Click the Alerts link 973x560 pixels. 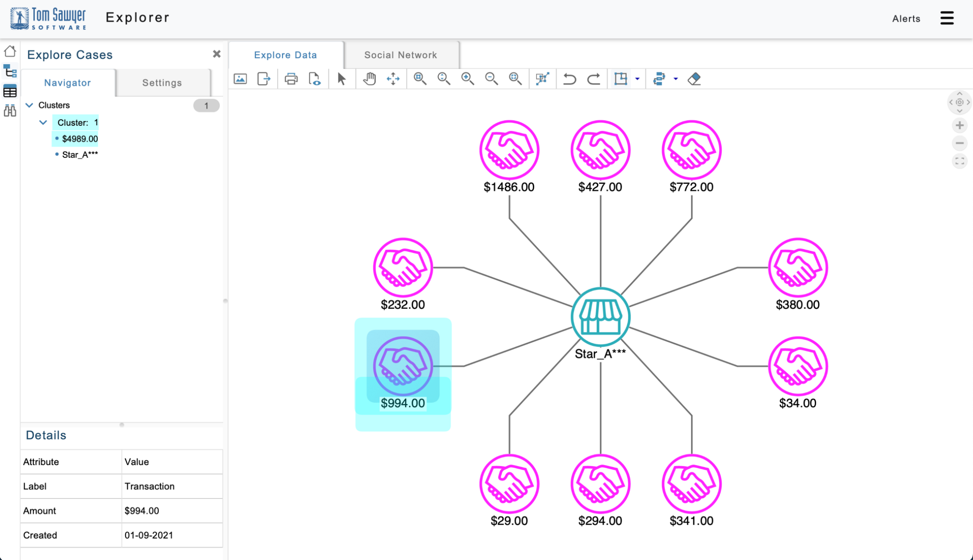(x=906, y=19)
